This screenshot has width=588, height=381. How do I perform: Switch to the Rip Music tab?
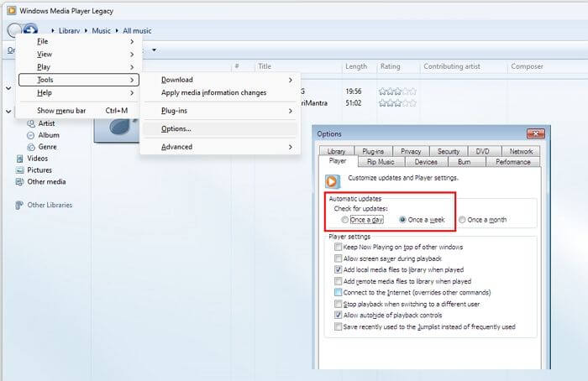click(x=381, y=162)
